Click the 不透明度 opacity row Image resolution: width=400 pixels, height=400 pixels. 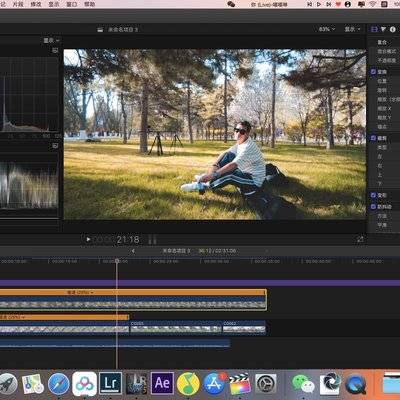(387, 60)
